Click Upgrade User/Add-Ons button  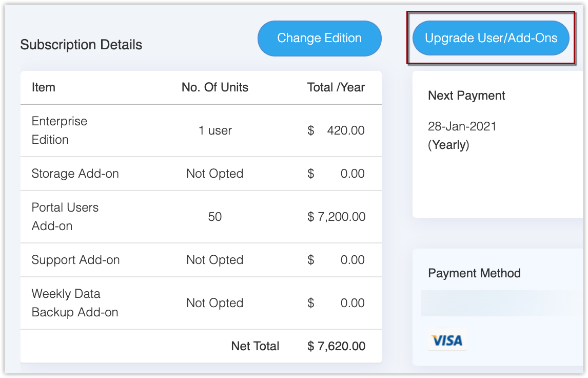[x=491, y=38]
